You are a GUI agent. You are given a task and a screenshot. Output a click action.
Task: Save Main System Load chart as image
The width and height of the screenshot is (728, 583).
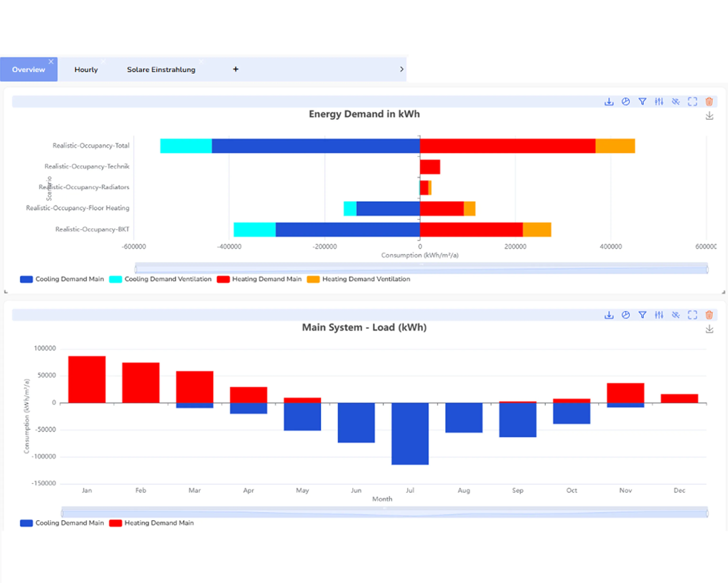point(709,329)
